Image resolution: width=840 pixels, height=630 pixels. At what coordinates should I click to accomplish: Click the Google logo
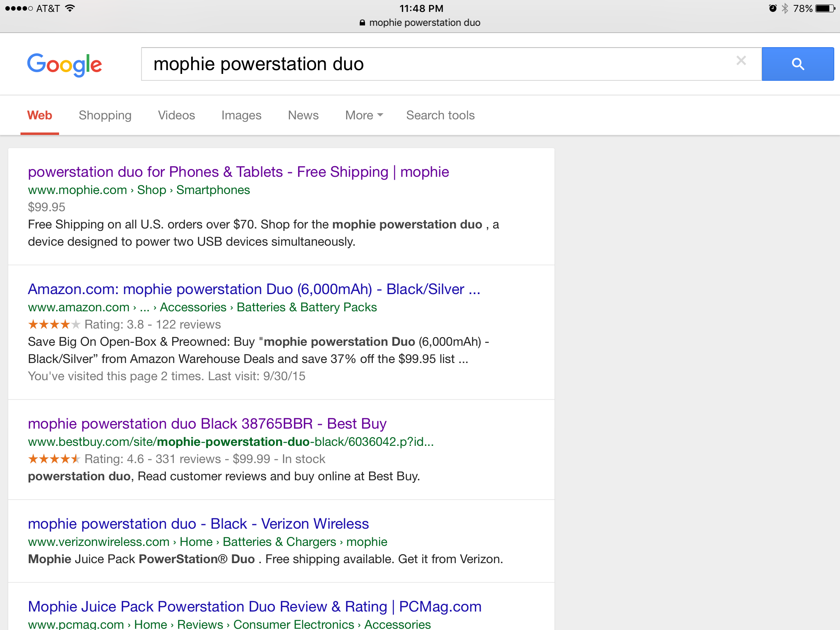click(64, 64)
